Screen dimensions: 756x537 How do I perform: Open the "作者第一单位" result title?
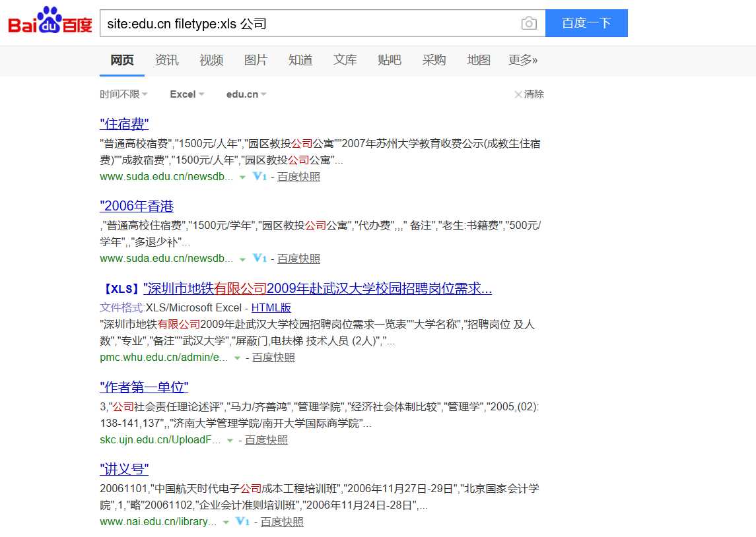(144, 387)
